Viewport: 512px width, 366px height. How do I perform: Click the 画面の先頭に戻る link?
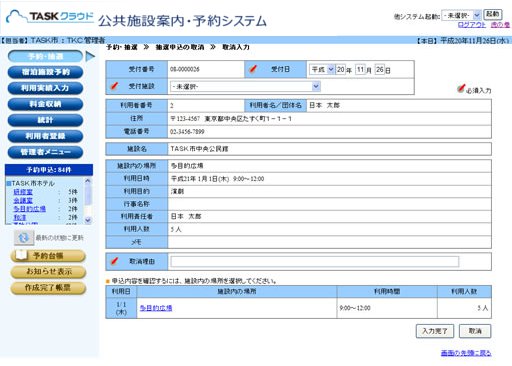[x=466, y=353]
